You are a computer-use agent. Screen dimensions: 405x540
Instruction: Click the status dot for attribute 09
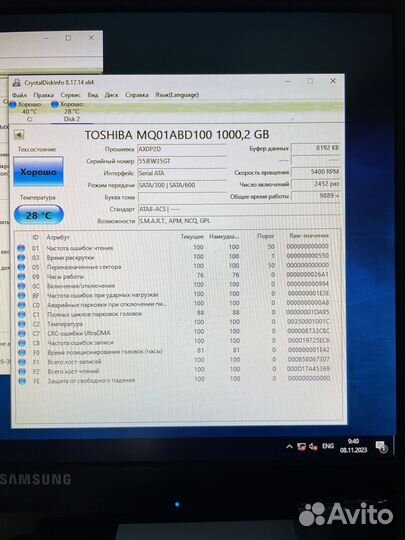[21, 277]
